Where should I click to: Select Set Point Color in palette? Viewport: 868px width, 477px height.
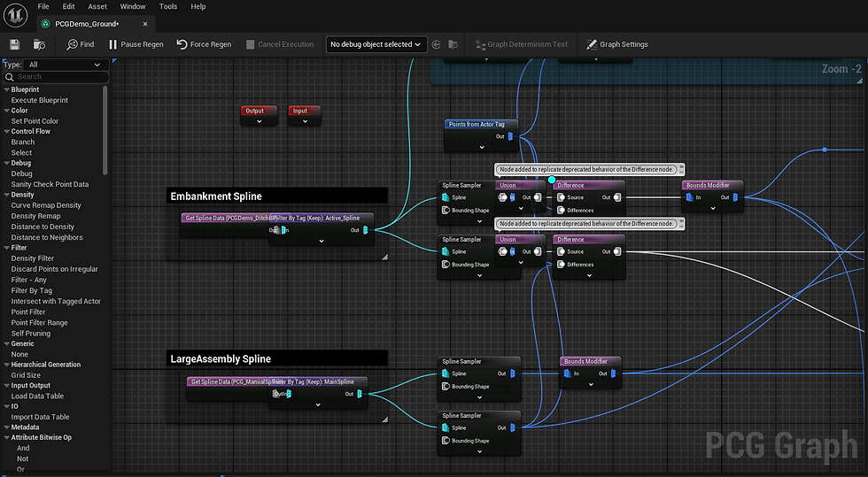click(35, 121)
